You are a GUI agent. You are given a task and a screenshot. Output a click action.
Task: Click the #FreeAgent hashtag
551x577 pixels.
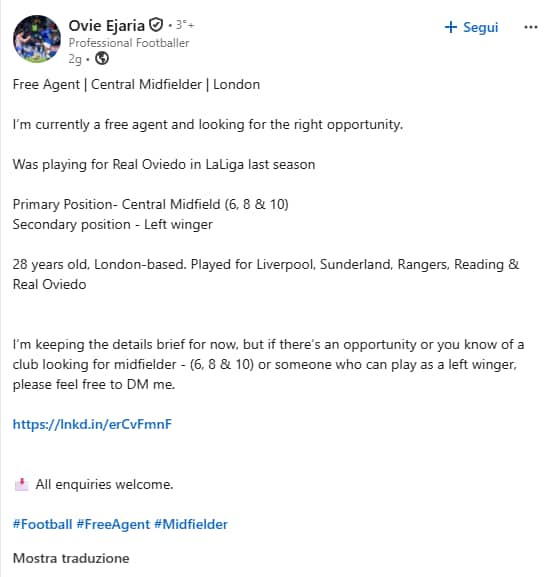point(113,524)
